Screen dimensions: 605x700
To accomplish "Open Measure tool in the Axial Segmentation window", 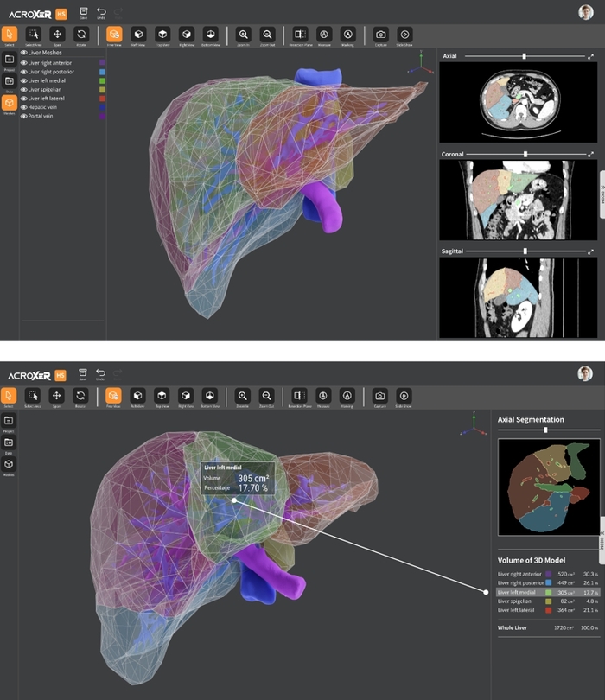I will pos(323,397).
